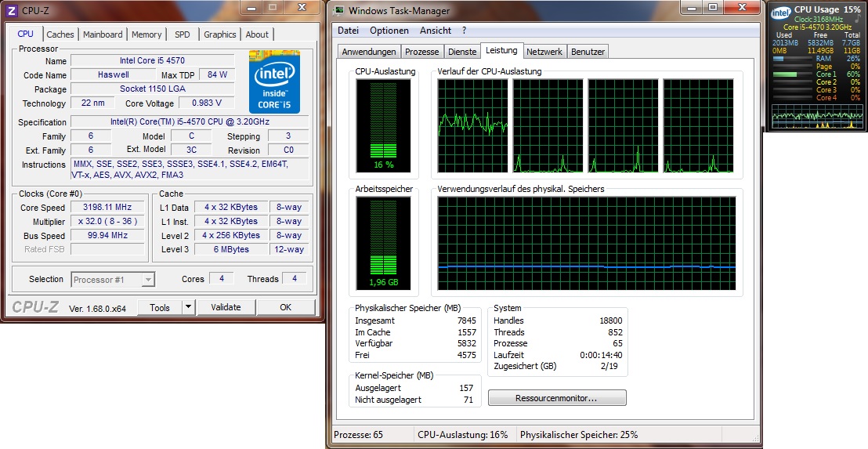
Task: Click the Technology value 22 nm
Action: (x=92, y=103)
